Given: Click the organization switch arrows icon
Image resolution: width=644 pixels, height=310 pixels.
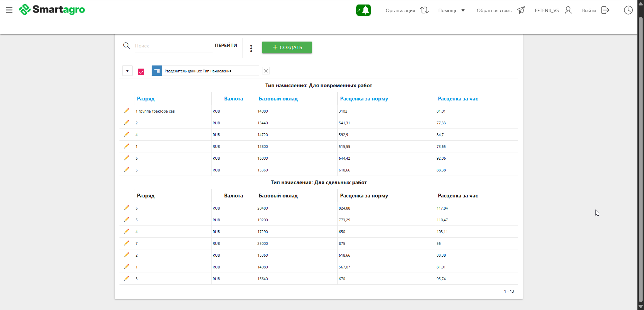Looking at the screenshot, I should (424, 10).
